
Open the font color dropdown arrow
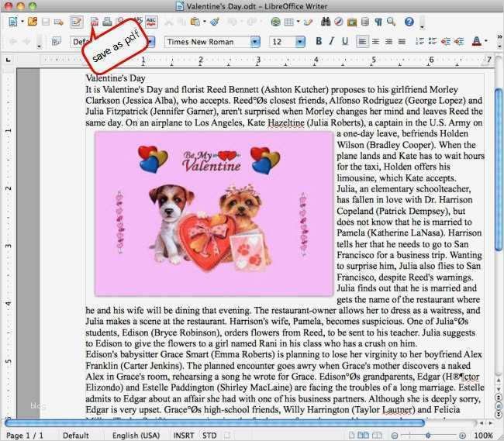488,41
